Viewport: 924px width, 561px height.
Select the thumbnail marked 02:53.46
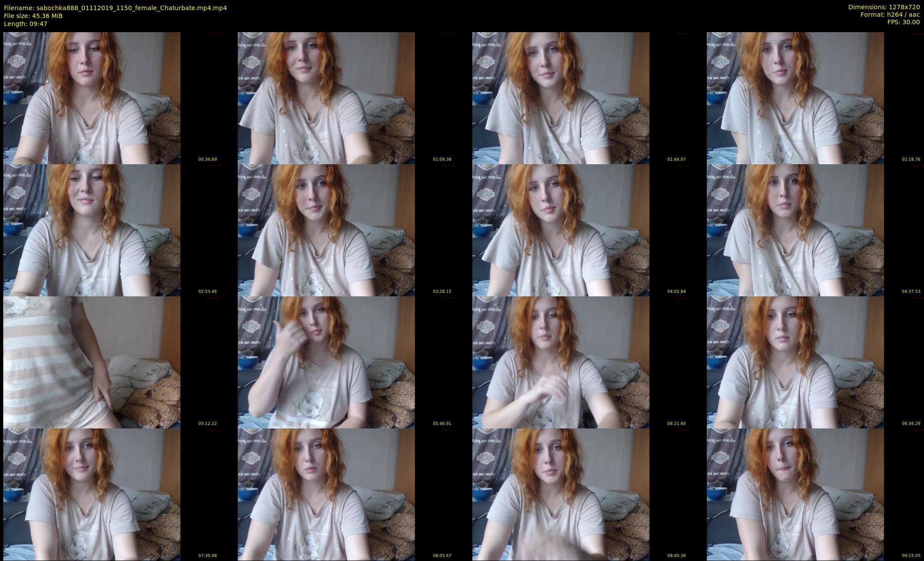92,230
